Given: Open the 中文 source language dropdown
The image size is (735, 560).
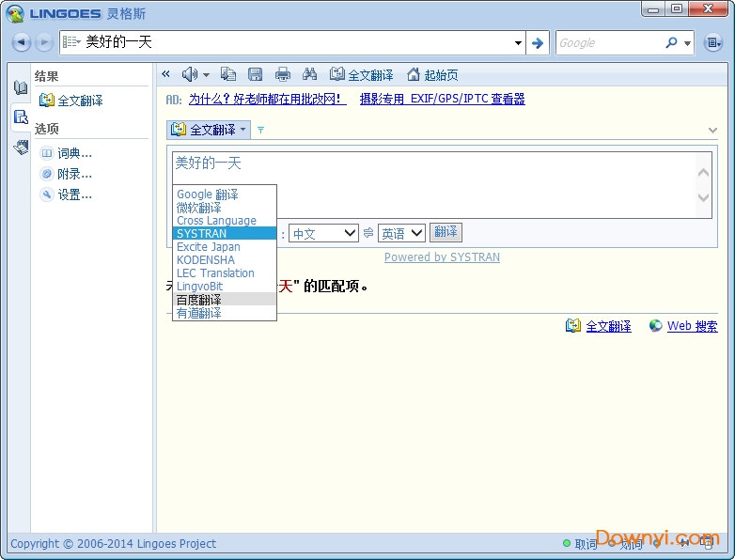Looking at the screenshot, I should [323, 233].
